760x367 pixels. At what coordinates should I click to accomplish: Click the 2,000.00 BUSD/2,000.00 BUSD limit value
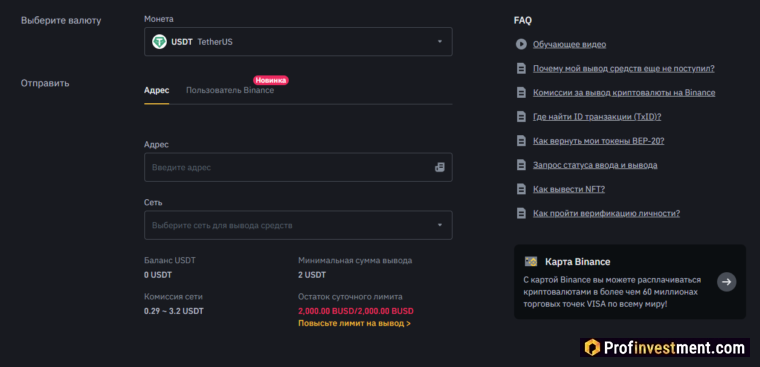tap(356, 311)
